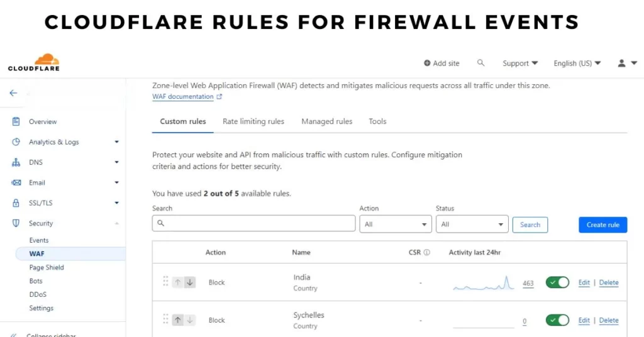This screenshot has height=337, width=644.
Task: Click the 463 activity count link
Action: (x=528, y=283)
